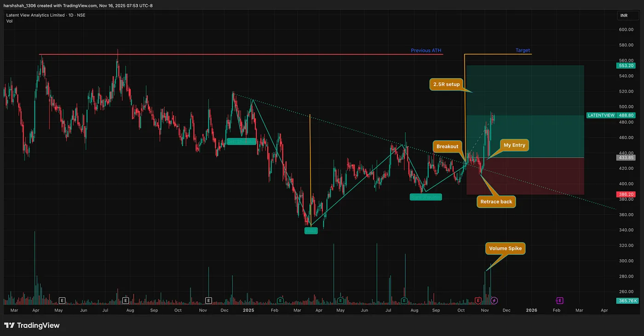The height and width of the screenshot is (336, 644).
Task: Click the green earnings marker at February 2025
Action: click(280, 301)
